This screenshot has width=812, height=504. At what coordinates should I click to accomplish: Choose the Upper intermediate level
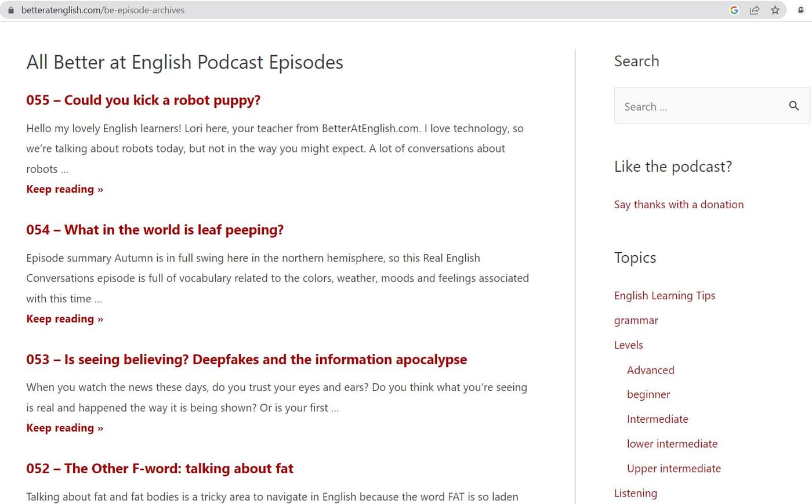click(674, 469)
